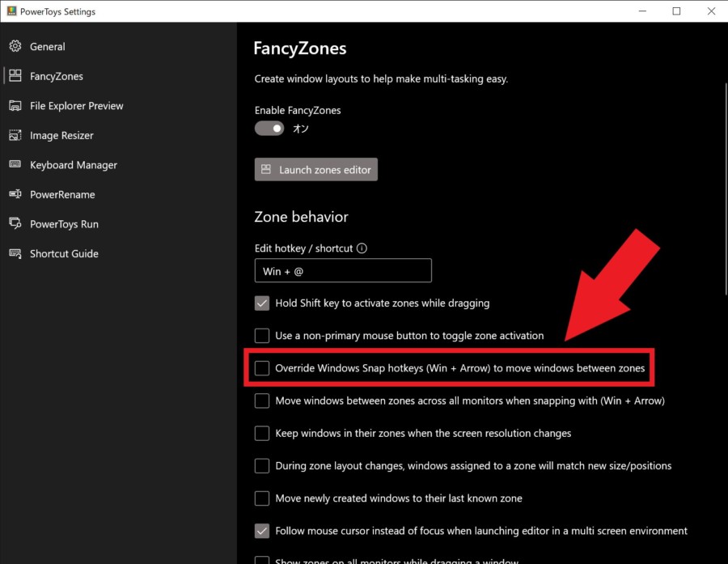
Task: Click the Shortcut Guide icon
Action: pyautogui.click(x=15, y=253)
